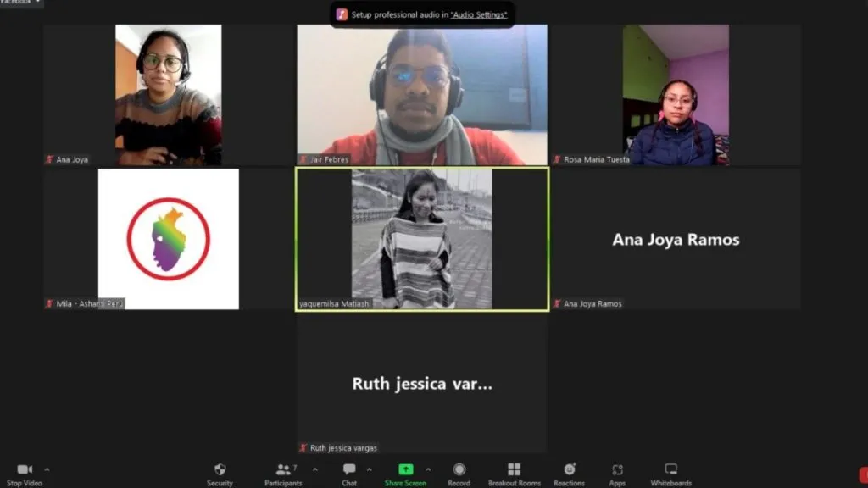Start recording with the Record button
The height and width of the screenshot is (488, 868).
[x=459, y=470]
